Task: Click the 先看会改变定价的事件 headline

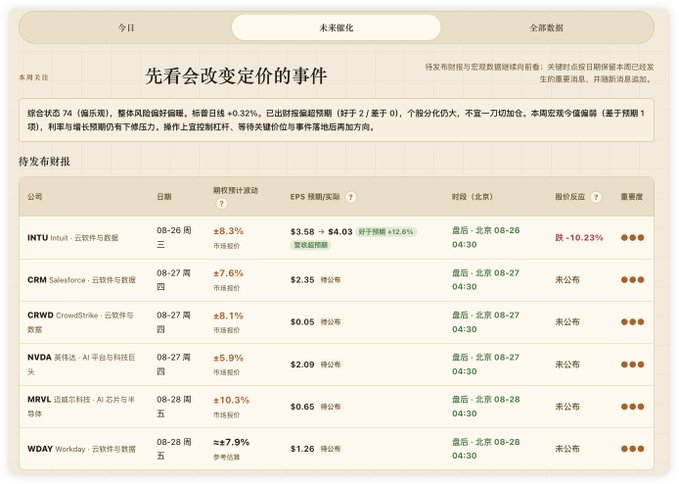Action: point(236,76)
